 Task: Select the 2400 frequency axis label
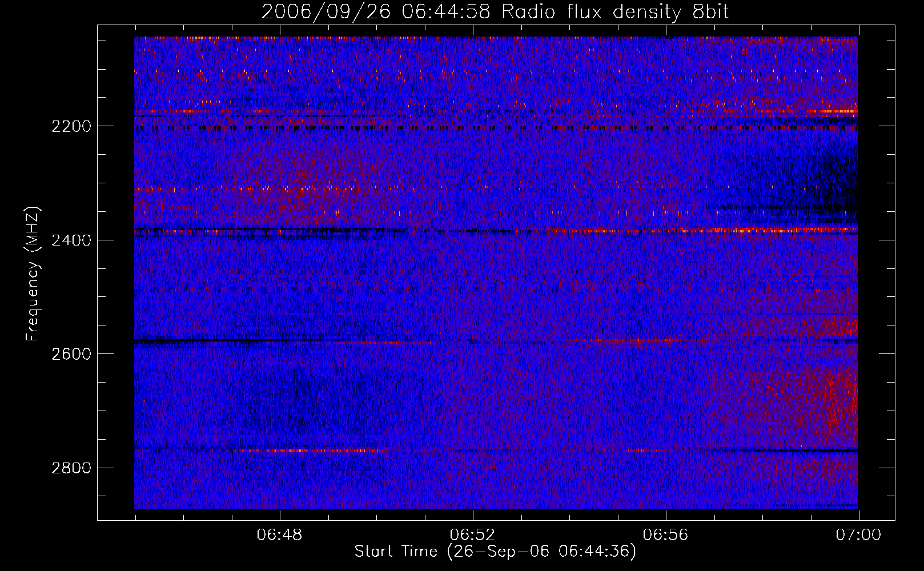point(71,240)
